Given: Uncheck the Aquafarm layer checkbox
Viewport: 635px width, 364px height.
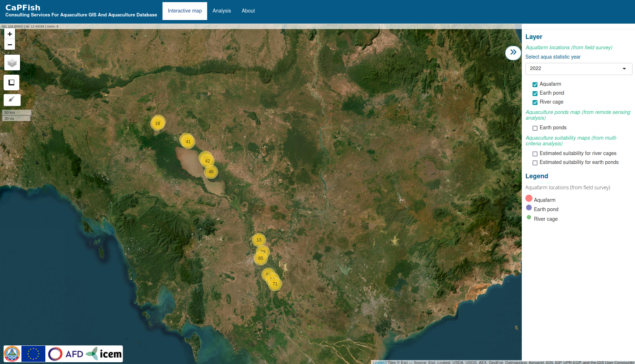Looking at the screenshot, I should click(535, 85).
